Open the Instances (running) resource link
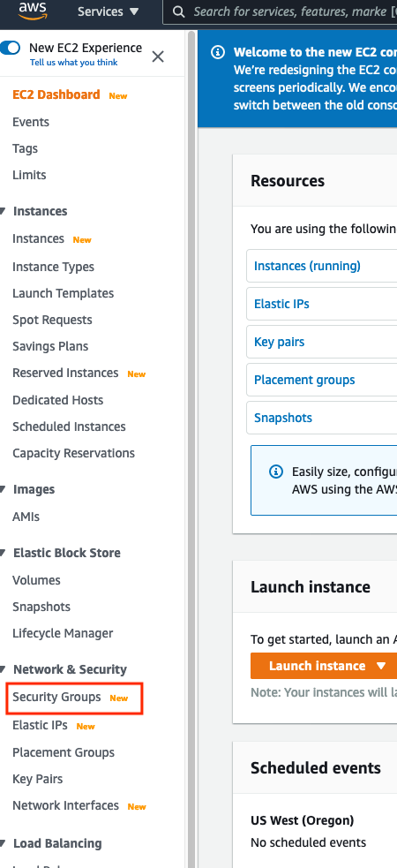The image size is (397, 868). pyautogui.click(x=307, y=266)
